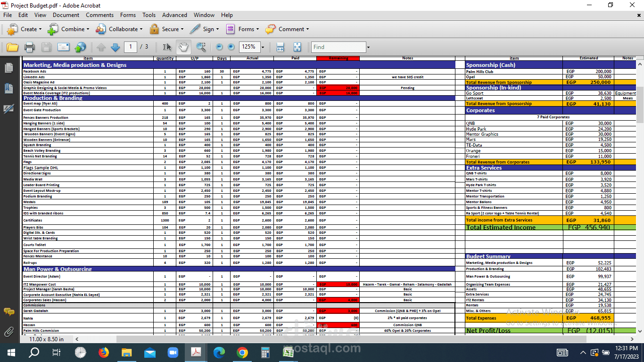This screenshot has width=644, height=362.
Task: Open a file with the folder icon
Action: 12,47
